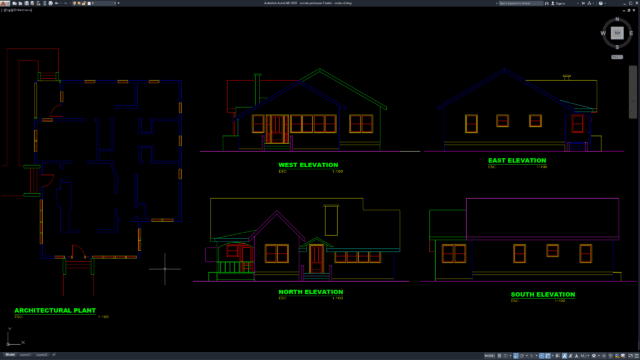The image size is (640, 360).
Task: Toggle isometric drafting in status bar
Action: point(531,356)
